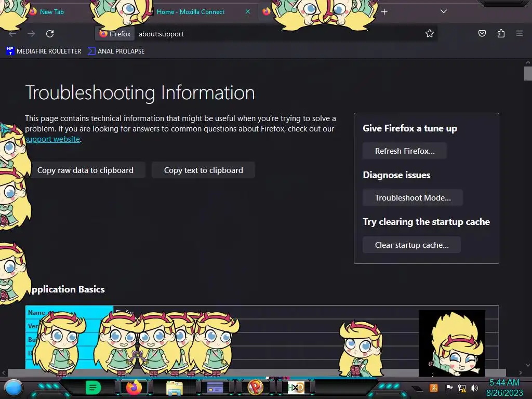The image size is (532, 399).
Task: Click the Java update tray icon
Action: click(433, 388)
